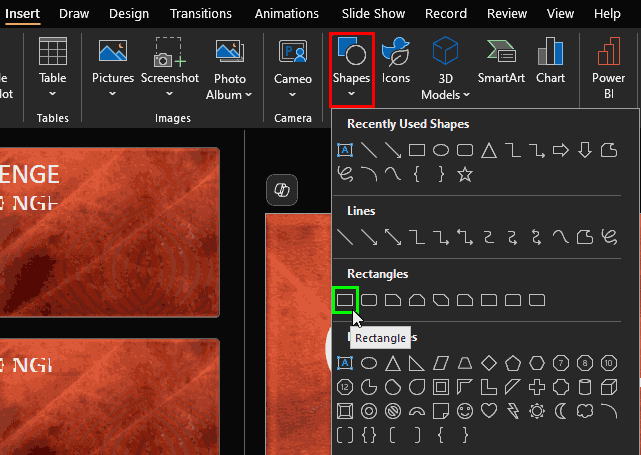Pick the Double Brace basic shape
The image size is (641, 455).
pyautogui.click(x=369, y=435)
